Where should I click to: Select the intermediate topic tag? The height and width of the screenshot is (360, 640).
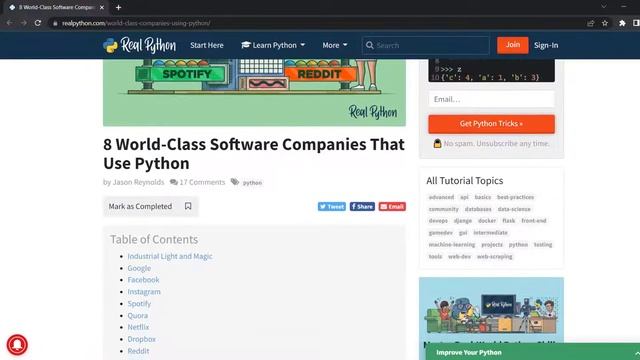[491, 233]
